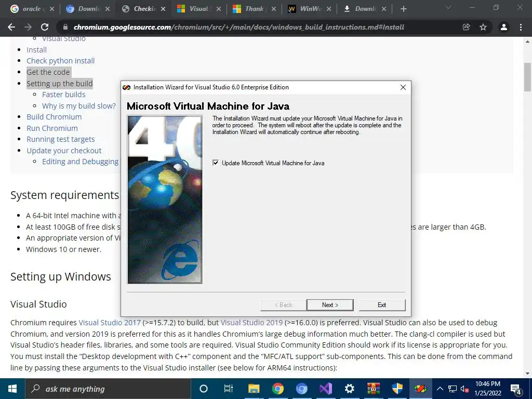
Task: Open Action Center notifications
Action: pyautogui.click(x=516, y=389)
